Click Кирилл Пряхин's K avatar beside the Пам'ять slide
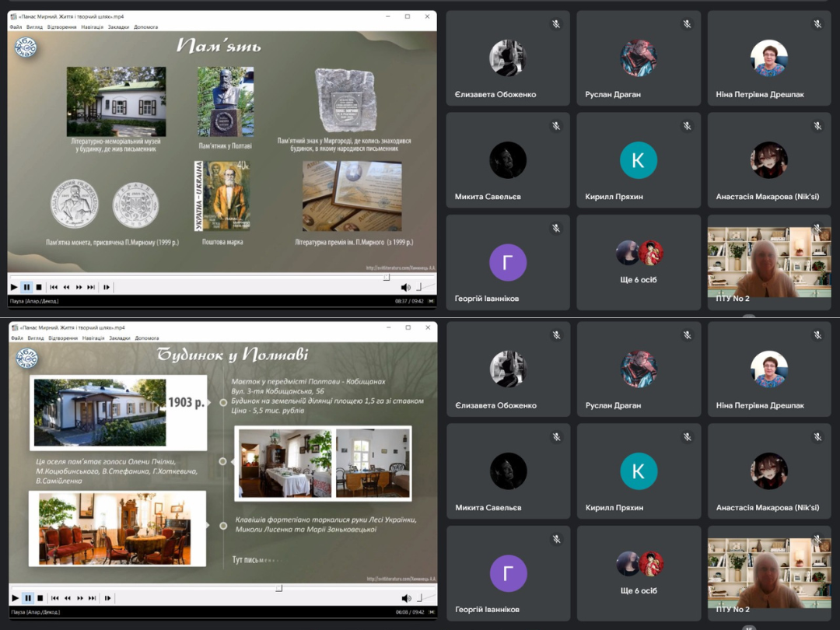The image size is (840, 630). click(x=638, y=160)
